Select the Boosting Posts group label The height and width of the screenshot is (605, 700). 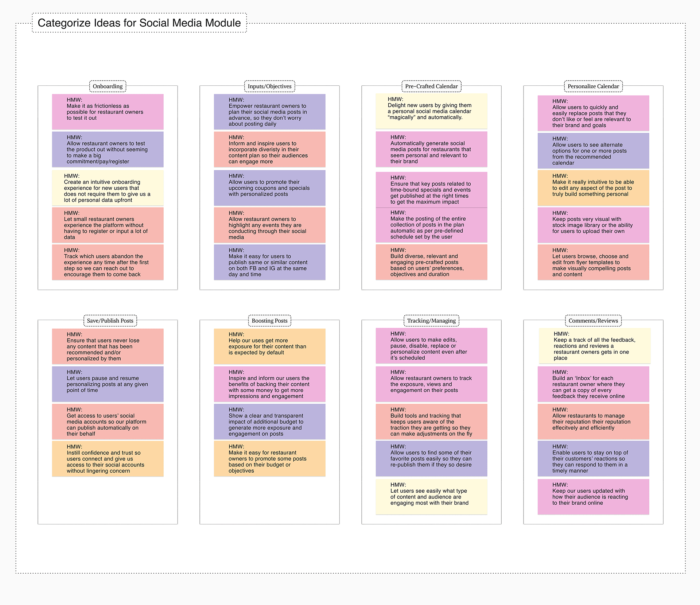(269, 321)
